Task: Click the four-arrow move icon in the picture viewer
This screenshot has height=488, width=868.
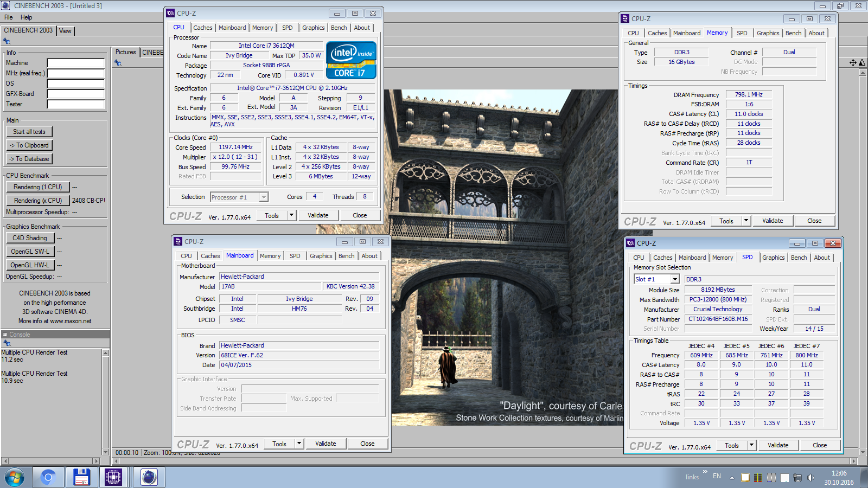Action: click(x=853, y=63)
